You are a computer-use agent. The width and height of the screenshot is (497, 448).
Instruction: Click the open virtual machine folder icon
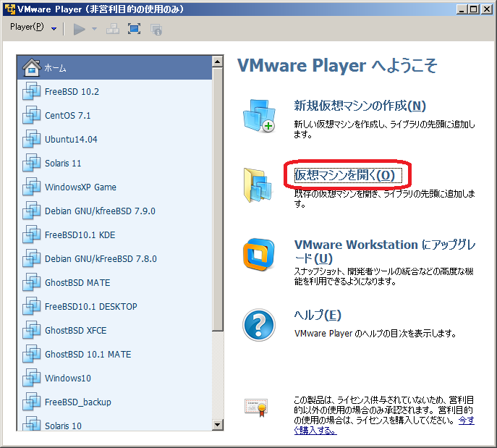coord(258,185)
